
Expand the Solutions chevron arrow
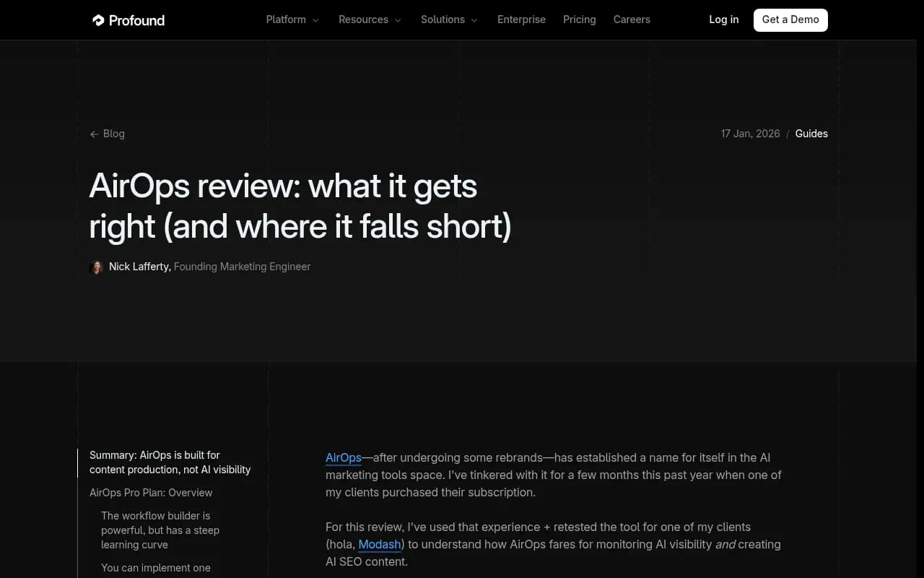pos(474,20)
